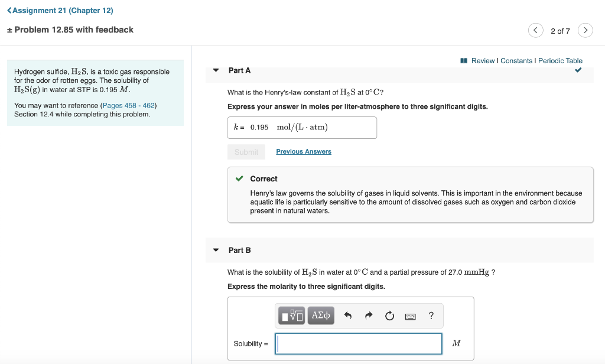Screen dimensions: 605x364
Task: Click the greyed-out Submit button
Action: click(x=246, y=152)
